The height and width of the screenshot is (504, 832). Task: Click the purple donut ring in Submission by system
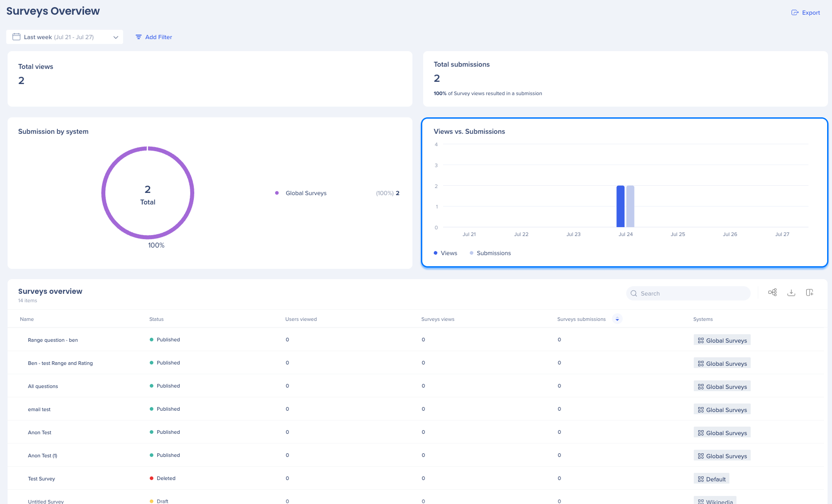click(103, 193)
